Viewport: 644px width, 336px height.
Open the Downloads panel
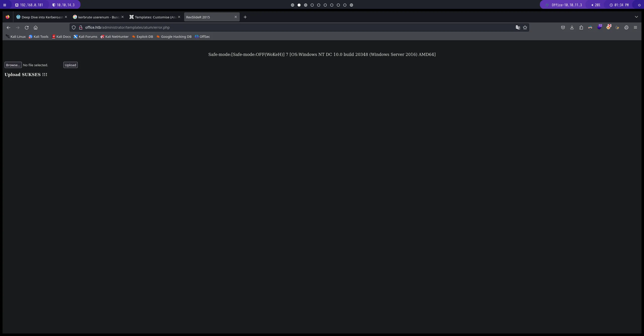pos(572,27)
